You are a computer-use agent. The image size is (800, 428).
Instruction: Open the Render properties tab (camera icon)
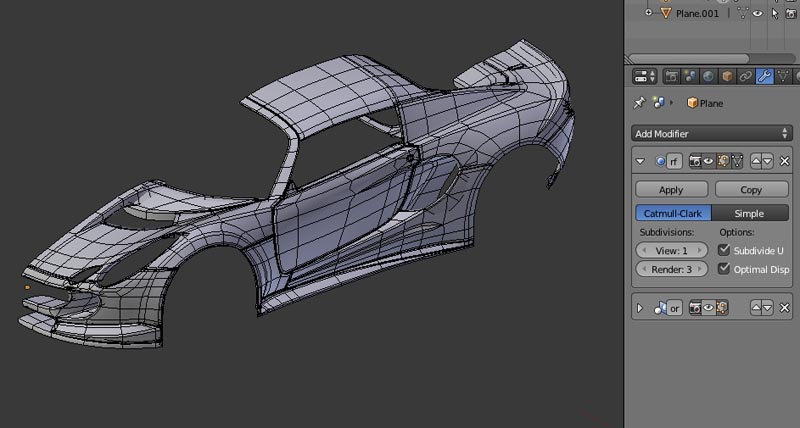click(x=673, y=76)
